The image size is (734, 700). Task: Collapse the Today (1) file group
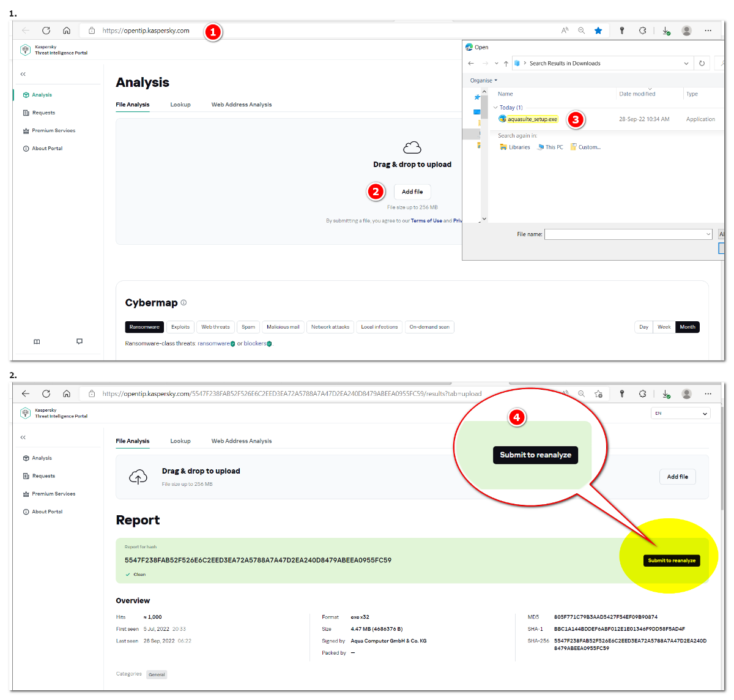(495, 108)
